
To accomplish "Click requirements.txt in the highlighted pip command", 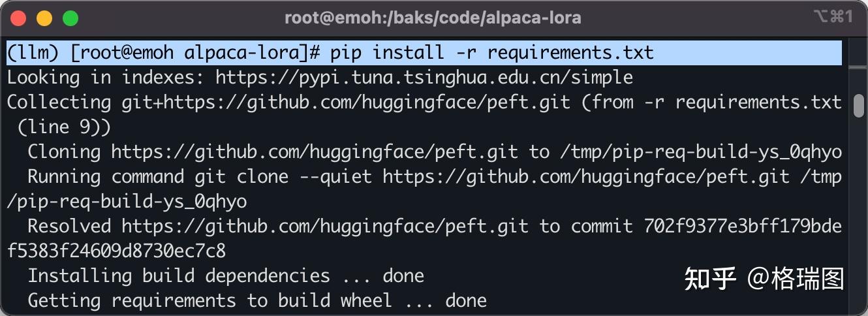I will click(570, 53).
